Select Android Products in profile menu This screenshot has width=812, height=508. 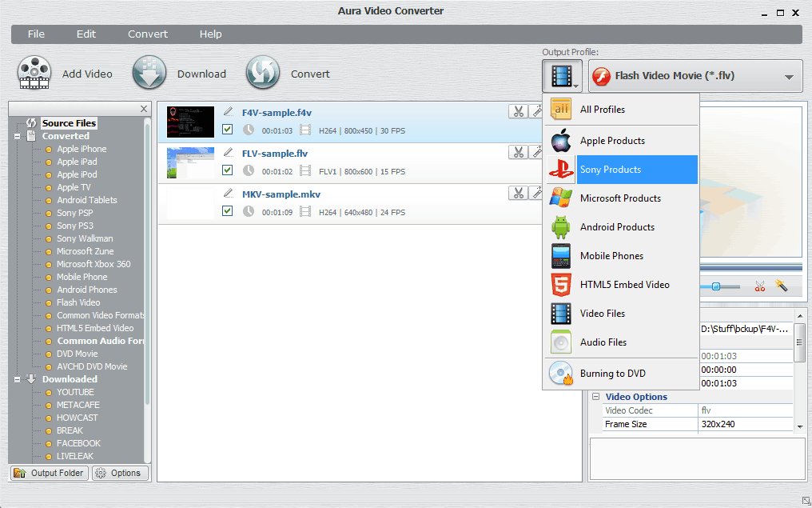(x=621, y=227)
